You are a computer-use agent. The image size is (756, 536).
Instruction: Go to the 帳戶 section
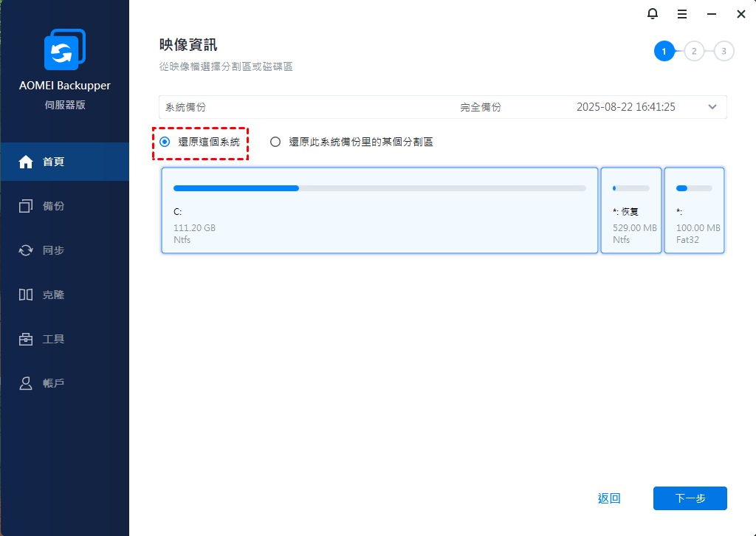(65, 383)
